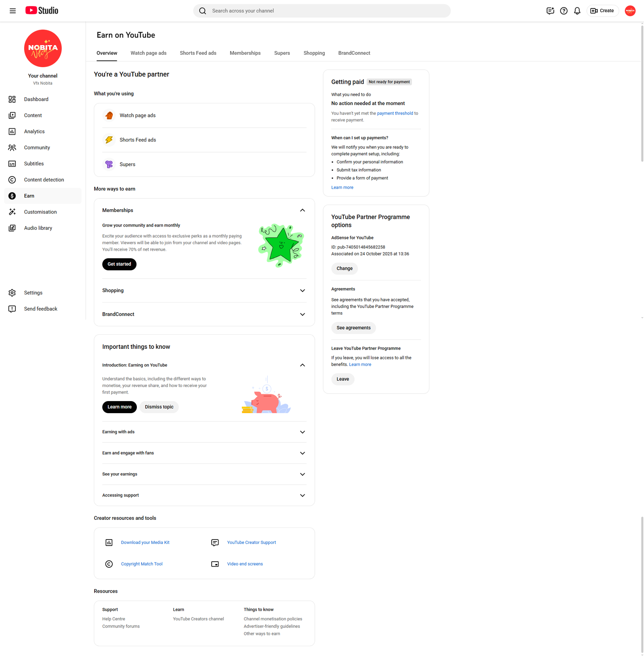Click the Customisation magic wand icon

click(x=12, y=212)
